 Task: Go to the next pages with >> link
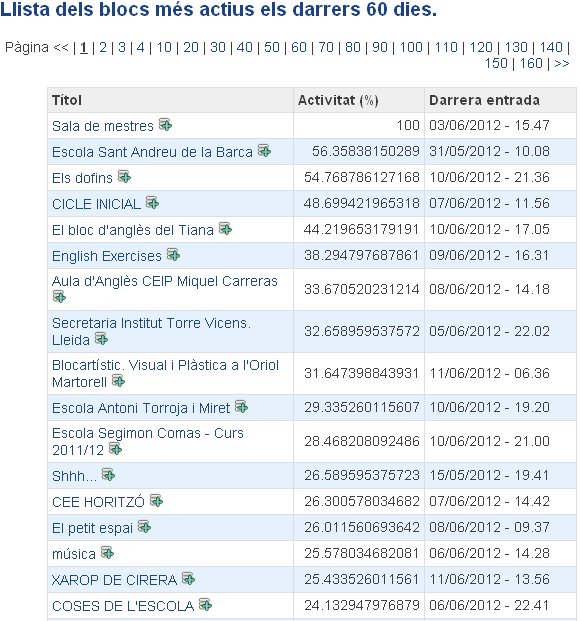coord(561,63)
